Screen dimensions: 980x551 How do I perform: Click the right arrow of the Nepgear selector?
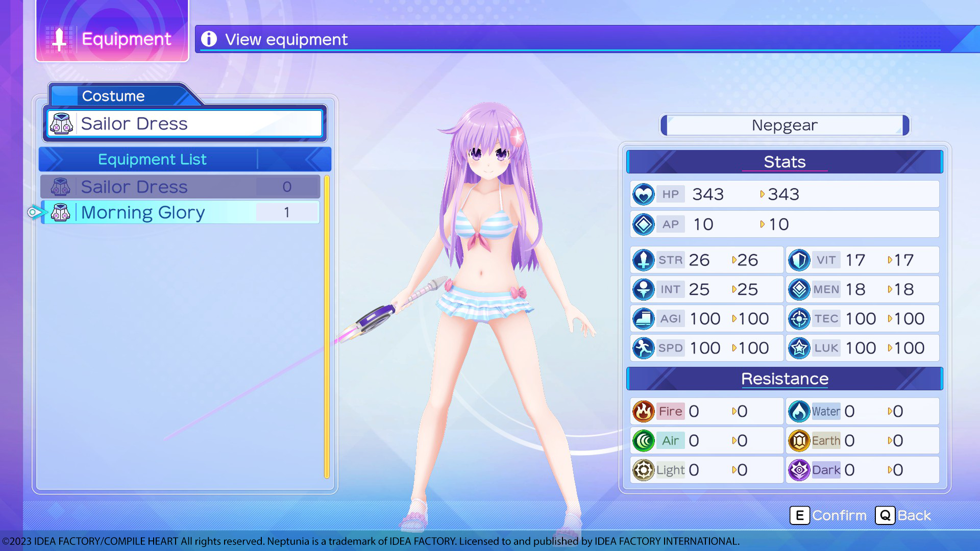[905, 126]
